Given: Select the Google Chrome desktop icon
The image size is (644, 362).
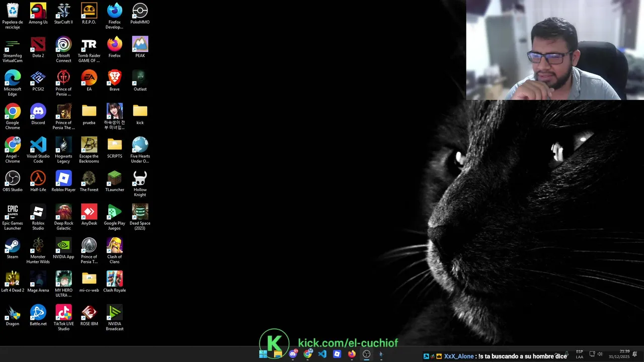Looking at the screenshot, I should pos(13,116).
